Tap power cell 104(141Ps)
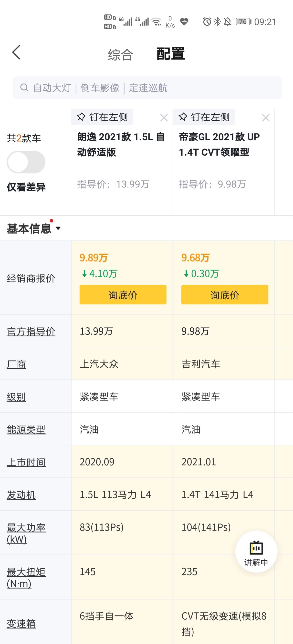Viewport: 293px width, 644px height. point(206,527)
